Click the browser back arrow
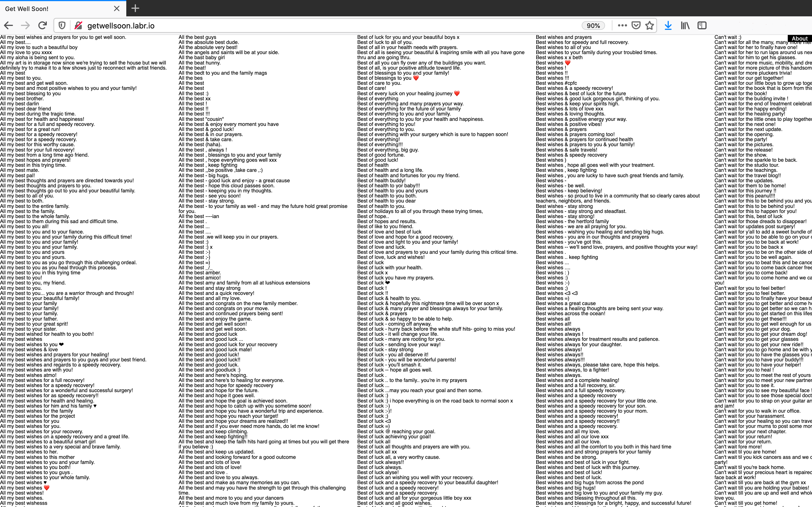Viewport: 812px width, 507px height. [9, 25]
